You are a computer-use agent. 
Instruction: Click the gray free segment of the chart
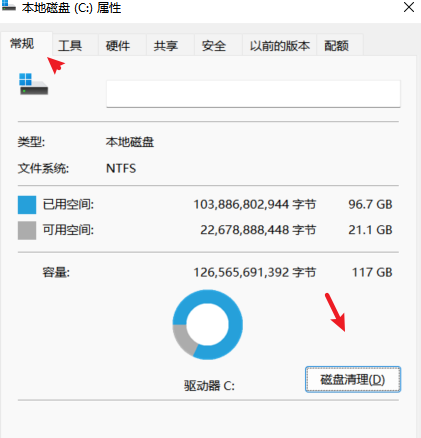tap(183, 339)
